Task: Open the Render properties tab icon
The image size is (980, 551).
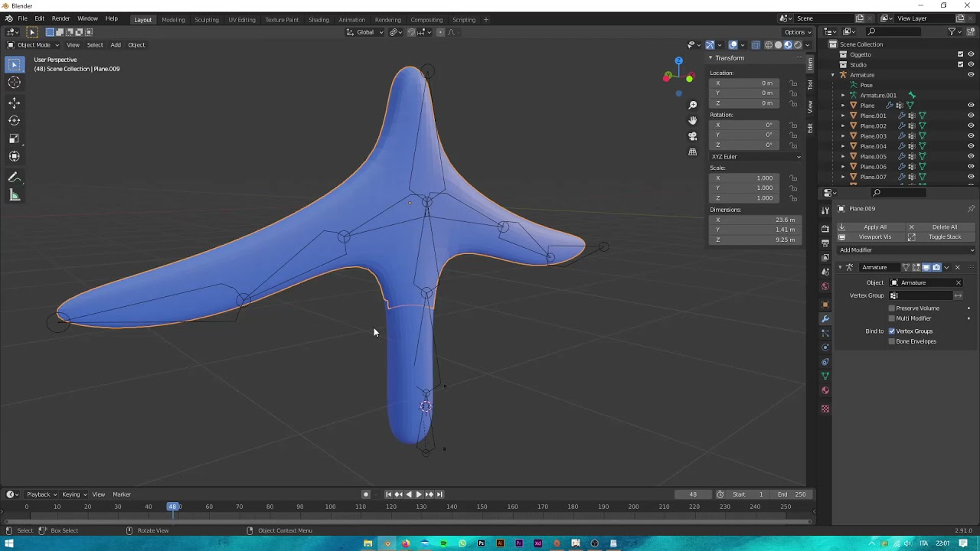Action: (825, 228)
